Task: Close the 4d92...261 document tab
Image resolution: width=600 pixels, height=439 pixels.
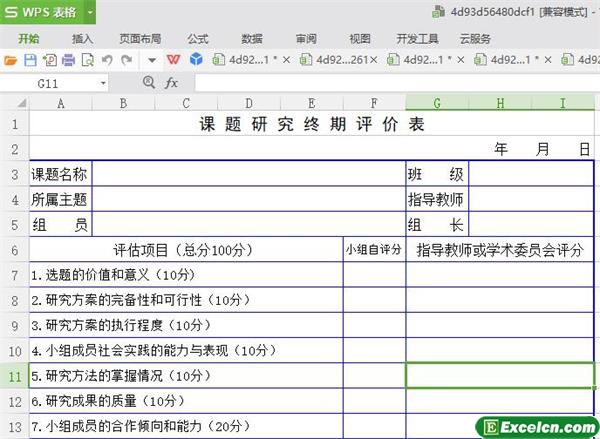Action: 374,60
